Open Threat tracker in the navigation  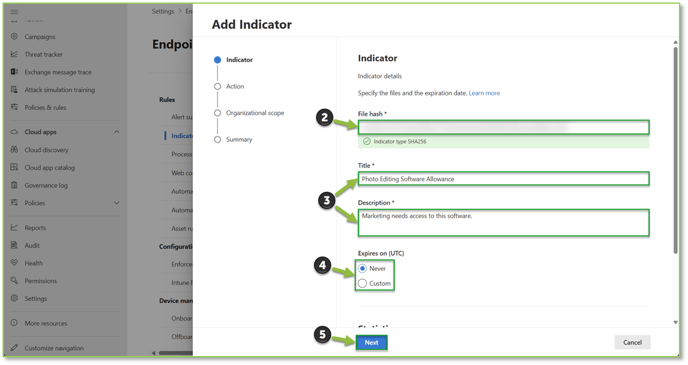point(43,54)
